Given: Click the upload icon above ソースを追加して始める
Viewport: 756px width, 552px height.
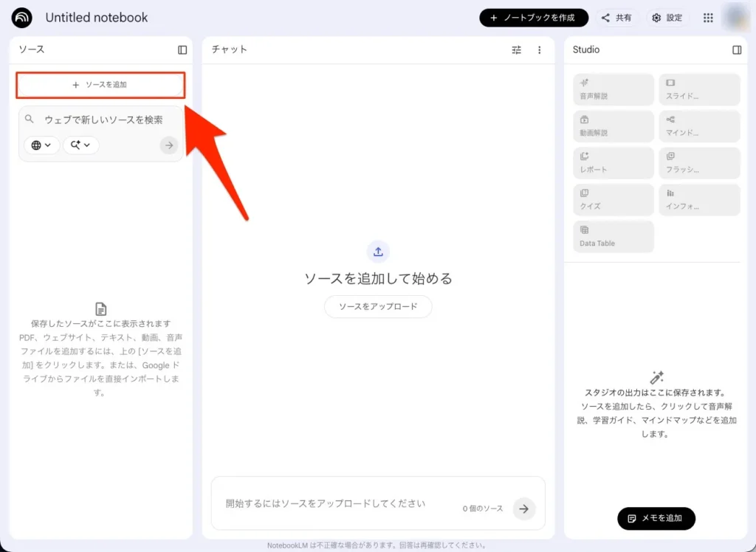Looking at the screenshot, I should click(378, 252).
